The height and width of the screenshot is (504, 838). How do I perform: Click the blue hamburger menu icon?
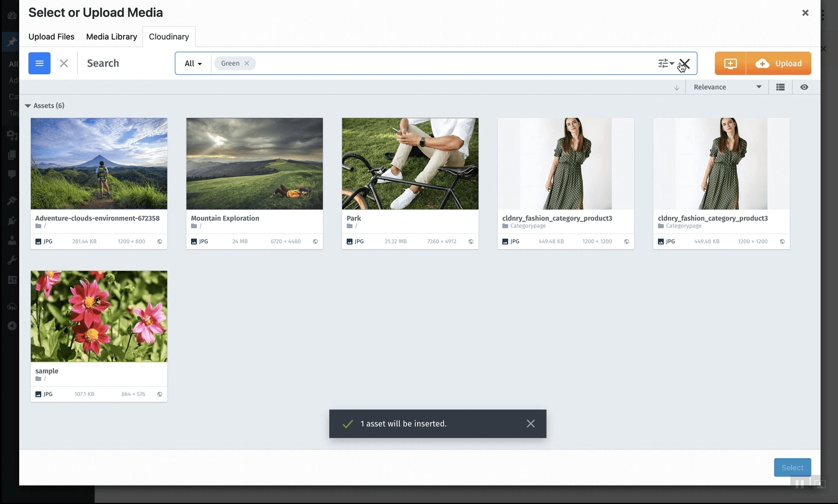(39, 63)
